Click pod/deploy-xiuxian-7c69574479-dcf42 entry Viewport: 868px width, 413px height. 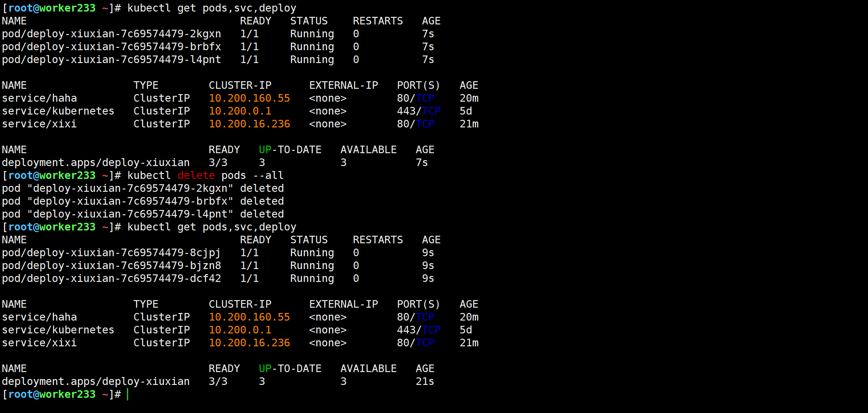111,278
